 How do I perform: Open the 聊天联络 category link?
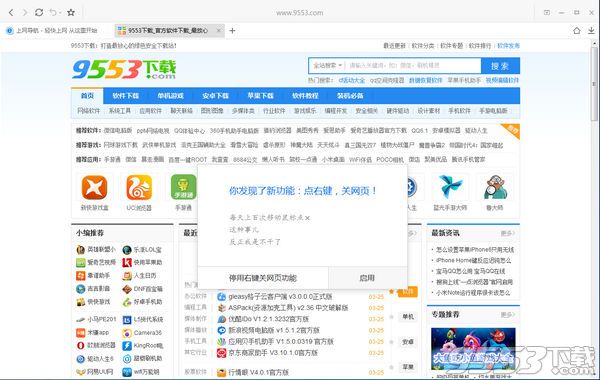pos(181,111)
